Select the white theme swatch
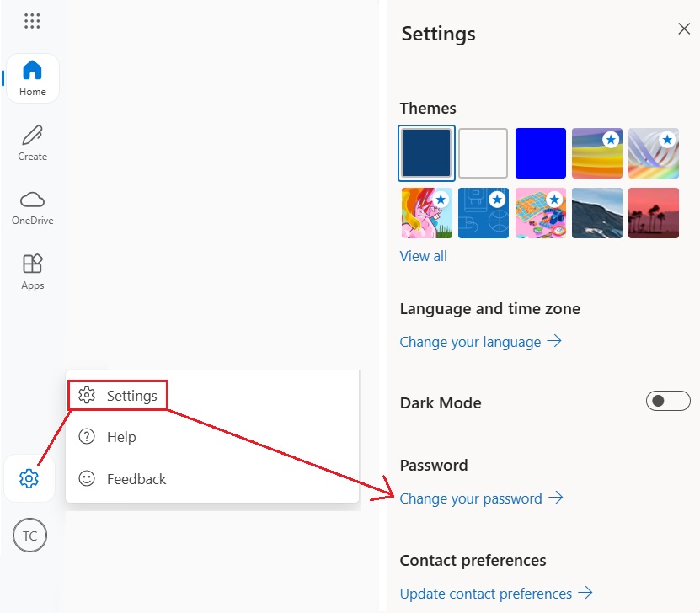 (483, 153)
